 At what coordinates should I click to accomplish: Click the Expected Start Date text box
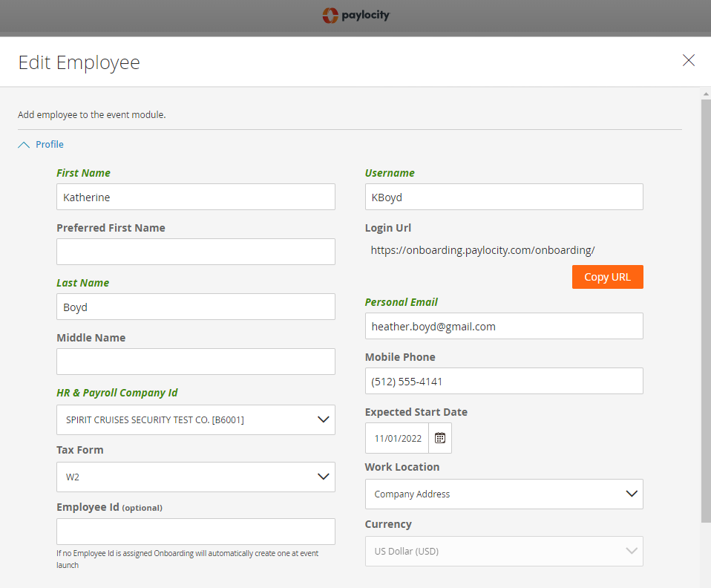(x=397, y=438)
